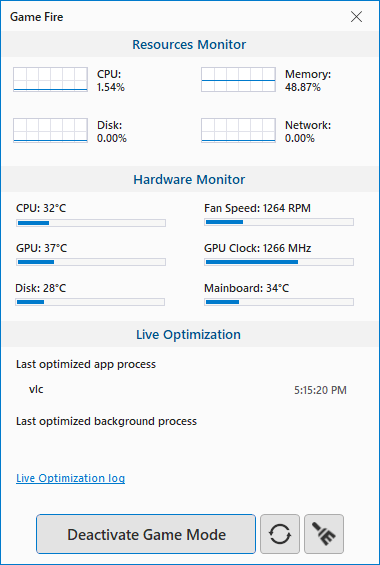The image size is (380, 565).
Task: Click the CPU temperature progress bar
Action: pos(91,223)
